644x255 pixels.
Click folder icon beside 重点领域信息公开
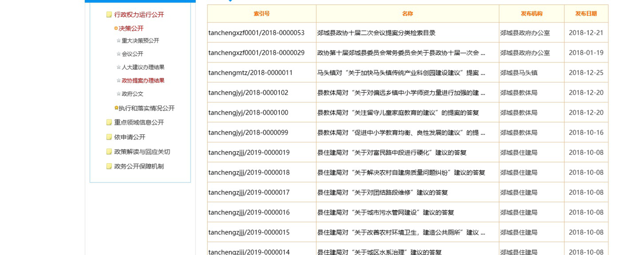coord(109,122)
